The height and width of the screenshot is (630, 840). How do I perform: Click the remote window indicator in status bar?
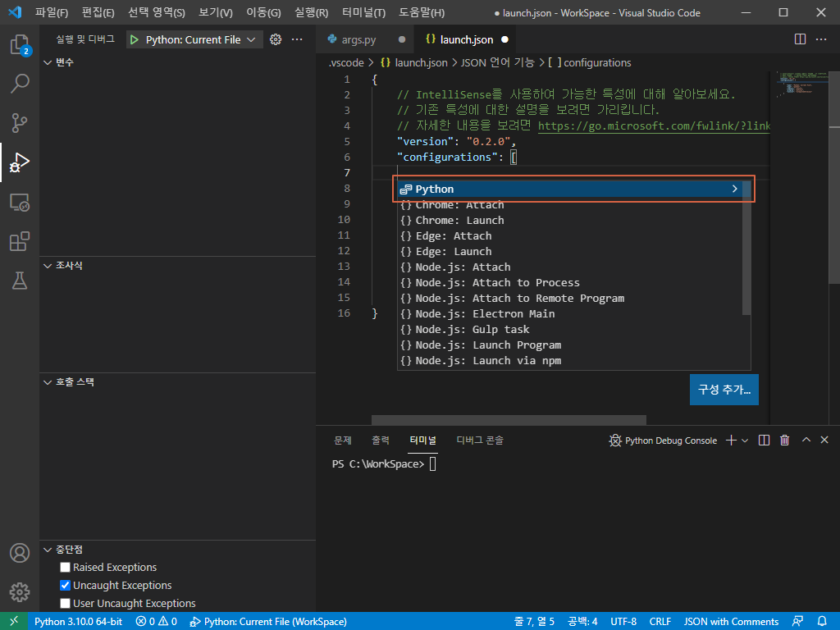(14, 621)
